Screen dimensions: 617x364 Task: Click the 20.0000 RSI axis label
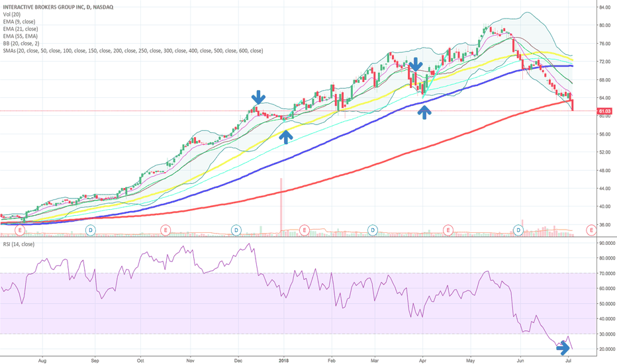pos(607,349)
